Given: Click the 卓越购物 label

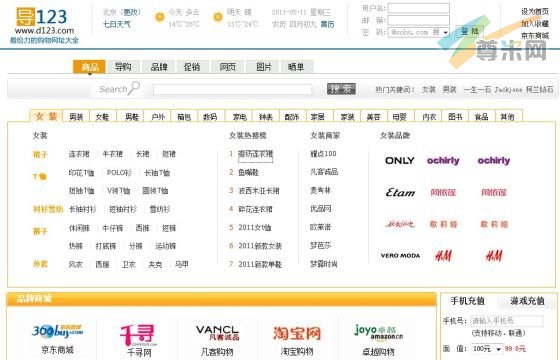Looking at the screenshot, I should 378,352.
